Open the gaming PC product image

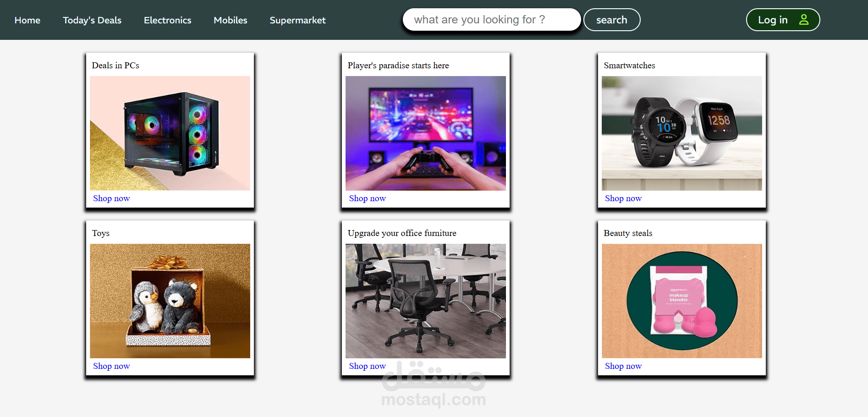pos(170,133)
